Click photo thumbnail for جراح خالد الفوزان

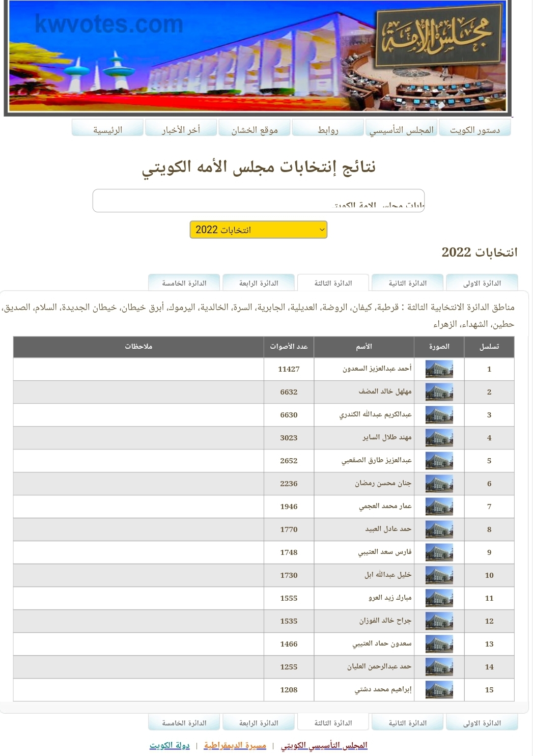pos(439,621)
